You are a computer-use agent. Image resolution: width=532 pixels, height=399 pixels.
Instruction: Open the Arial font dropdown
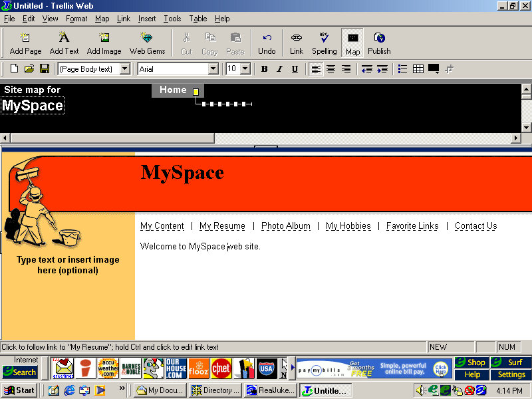coord(213,68)
